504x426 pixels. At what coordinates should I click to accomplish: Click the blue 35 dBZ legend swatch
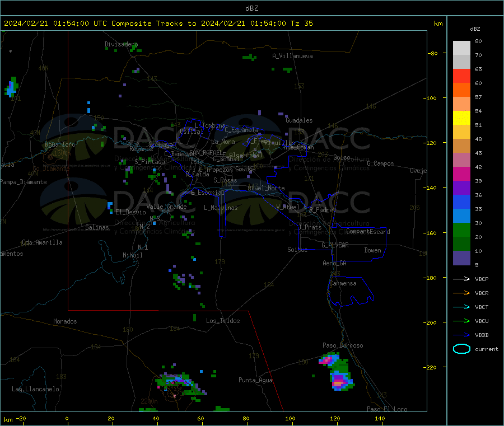[461, 202]
